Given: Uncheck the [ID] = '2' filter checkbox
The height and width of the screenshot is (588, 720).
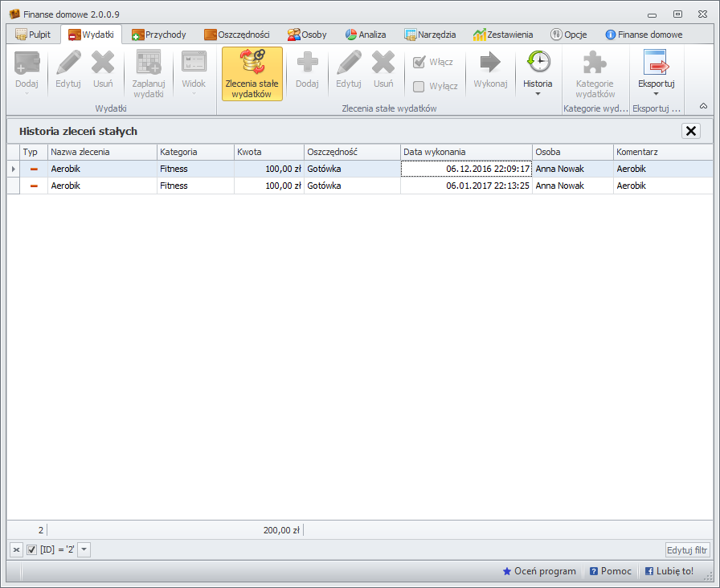Looking at the screenshot, I should tap(32, 549).
